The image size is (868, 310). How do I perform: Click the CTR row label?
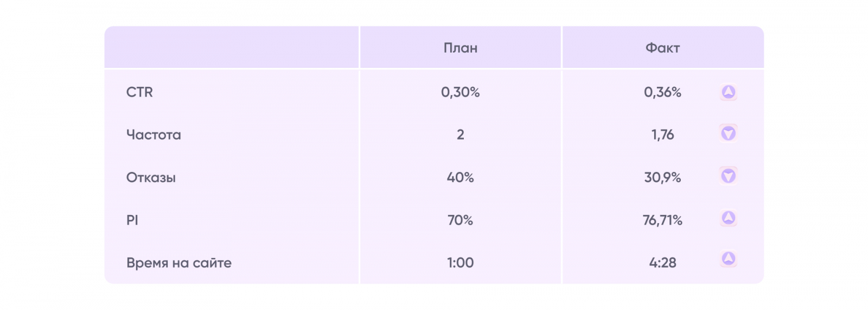point(139,92)
